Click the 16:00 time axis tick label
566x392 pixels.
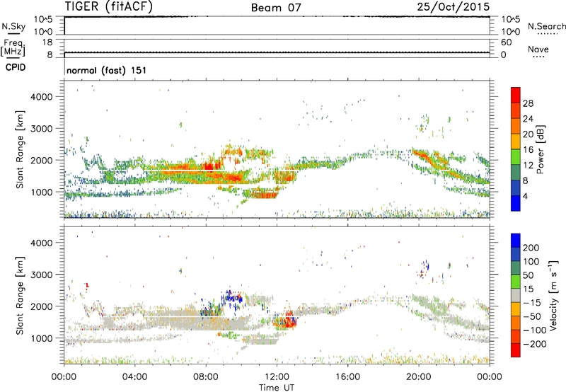(x=347, y=377)
